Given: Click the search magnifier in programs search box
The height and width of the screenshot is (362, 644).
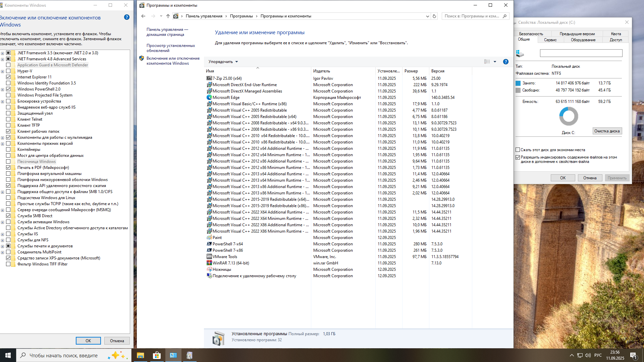Looking at the screenshot, I should tap(505, 16).
